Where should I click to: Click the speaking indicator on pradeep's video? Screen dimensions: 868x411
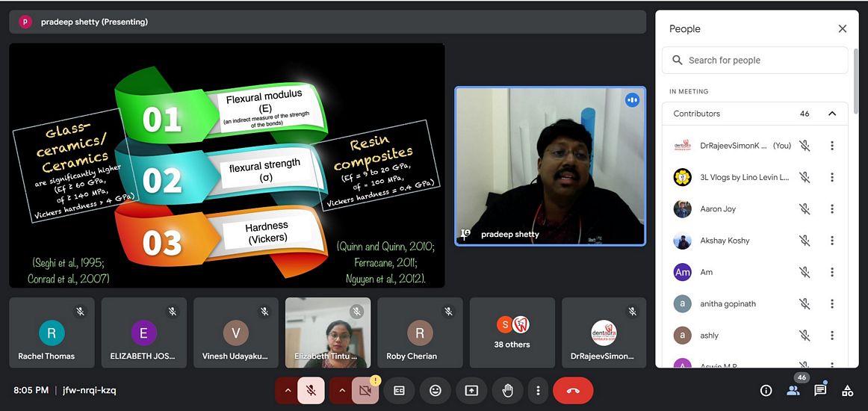coord(632,100)
